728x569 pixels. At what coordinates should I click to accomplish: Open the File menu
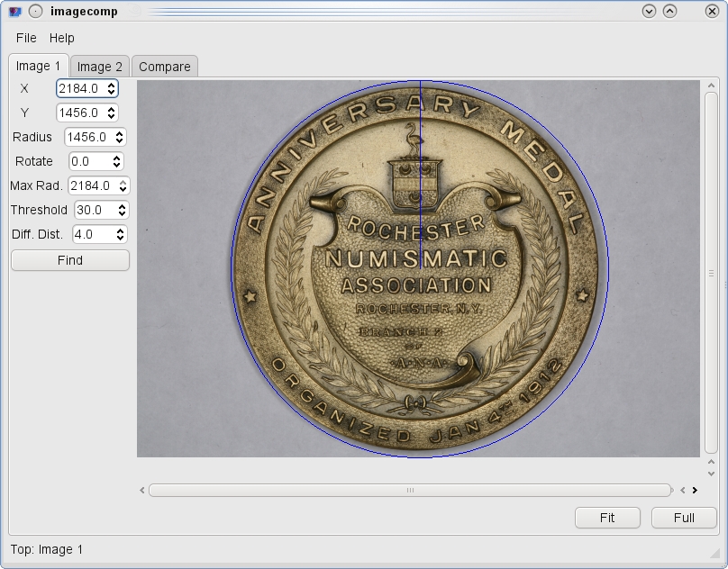point(26,38)
